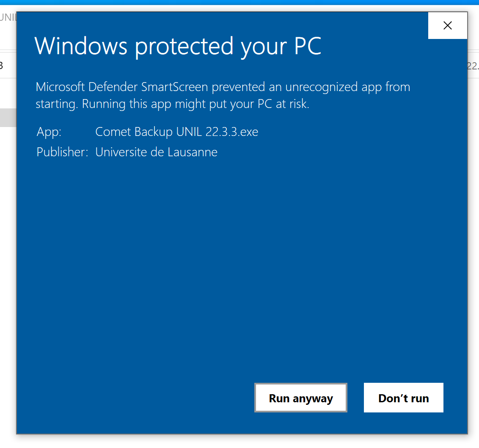Click the partial '3' text left of dialog
Viewport: 479px width, 448px height.
click(x=2, y=66)
